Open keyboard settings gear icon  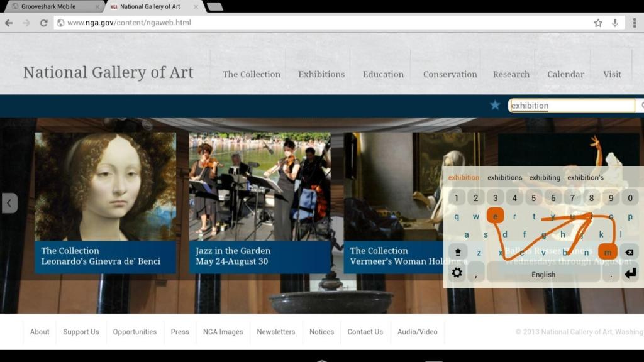(x=457, y=273)
